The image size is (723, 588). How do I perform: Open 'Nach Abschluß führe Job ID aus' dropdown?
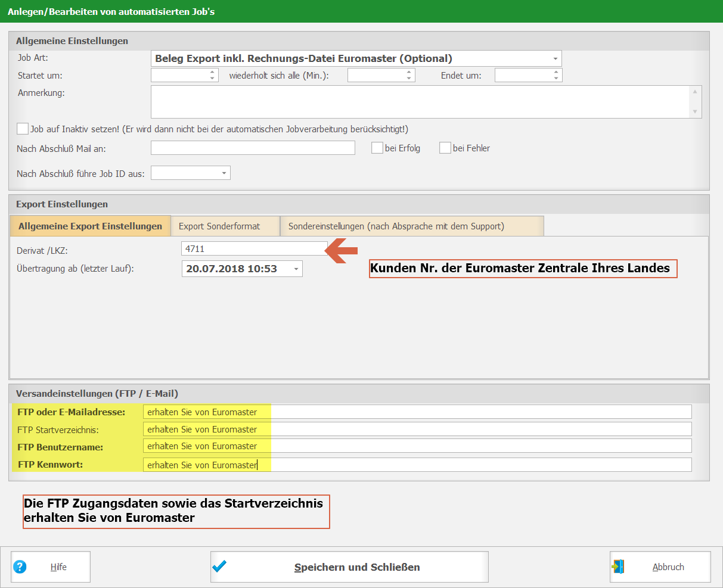pos(224,173)
